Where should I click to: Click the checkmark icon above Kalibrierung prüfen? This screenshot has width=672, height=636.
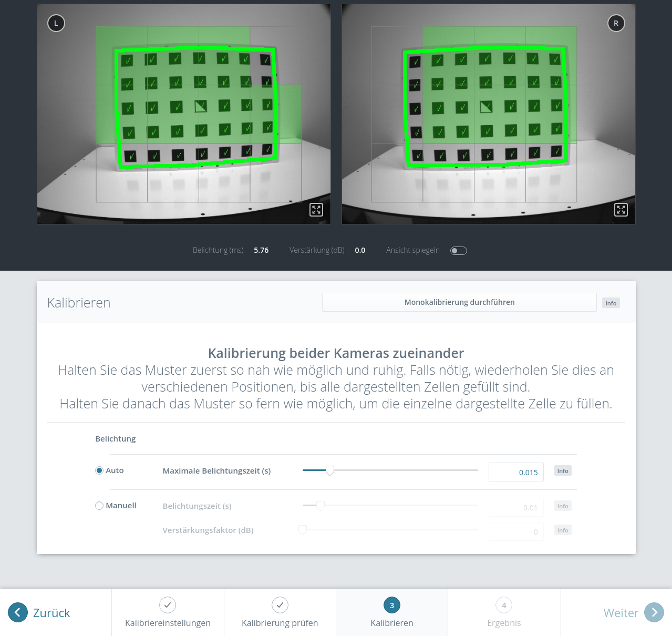click(x=280, y=605)
